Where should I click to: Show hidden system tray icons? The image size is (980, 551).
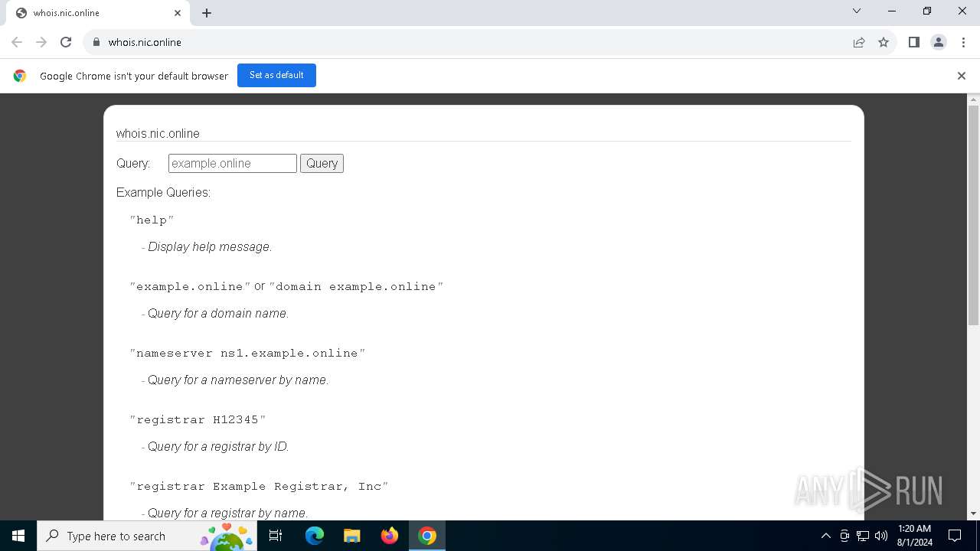[x=825, y=536]
